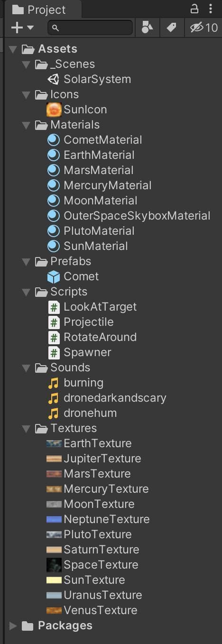This screenshot has width=222, height=644.
Task: Click the Sounds folder icon
Action: pyautogui.click(x=41, y=368)
